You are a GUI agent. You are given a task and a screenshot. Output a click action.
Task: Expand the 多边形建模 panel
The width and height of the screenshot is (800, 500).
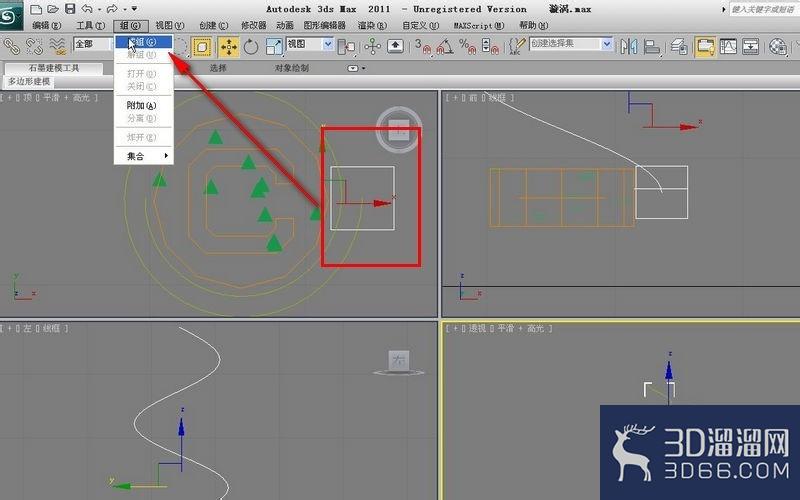(x=29, y=82)
